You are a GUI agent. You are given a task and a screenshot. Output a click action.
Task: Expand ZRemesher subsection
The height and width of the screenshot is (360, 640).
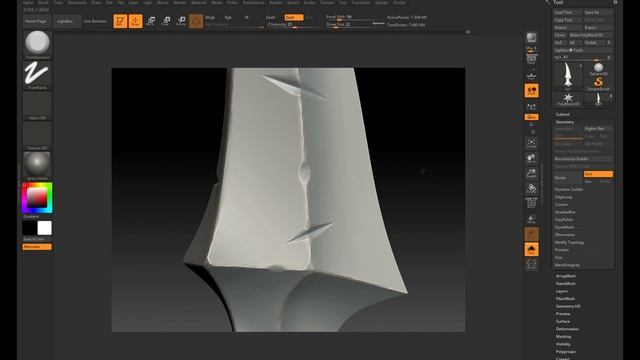[x=564, y=235]
